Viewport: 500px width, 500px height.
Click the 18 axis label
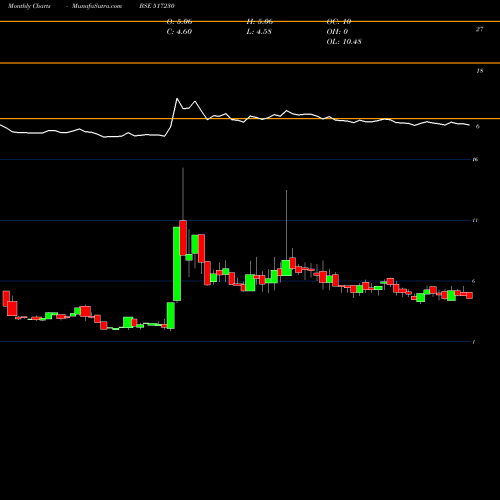(480, 71)
